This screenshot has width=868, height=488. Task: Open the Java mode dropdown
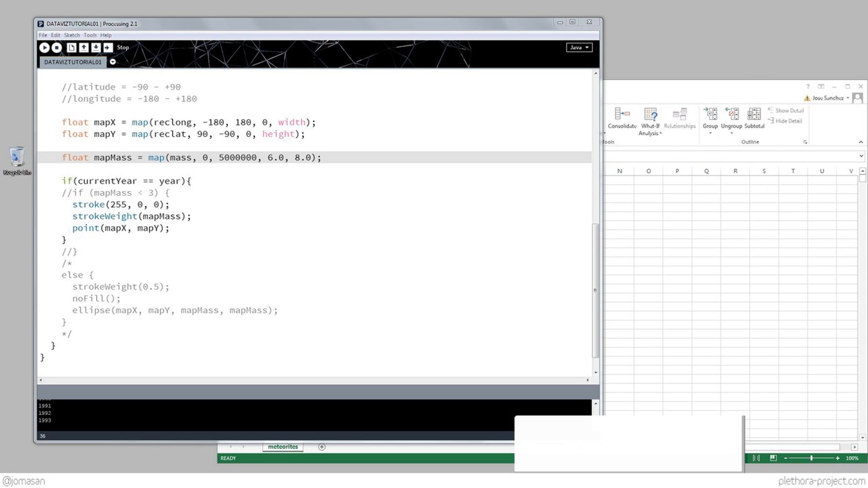[579, 47]
